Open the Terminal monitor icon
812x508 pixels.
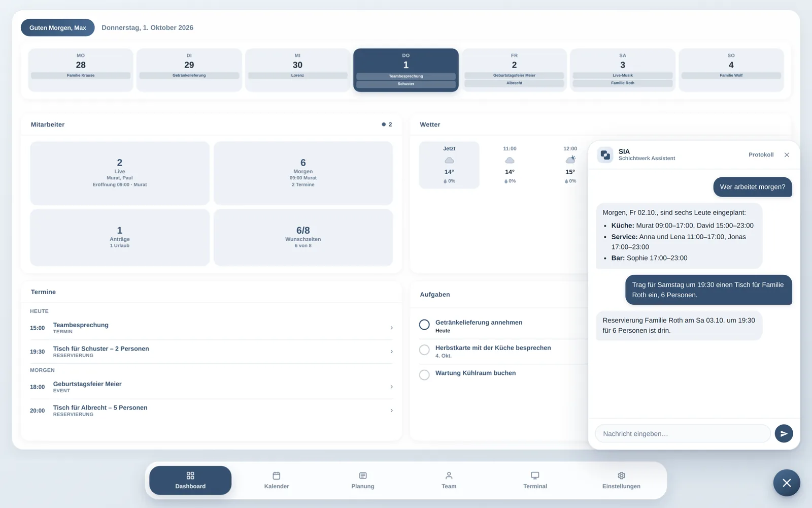click(x=535, y=475)
